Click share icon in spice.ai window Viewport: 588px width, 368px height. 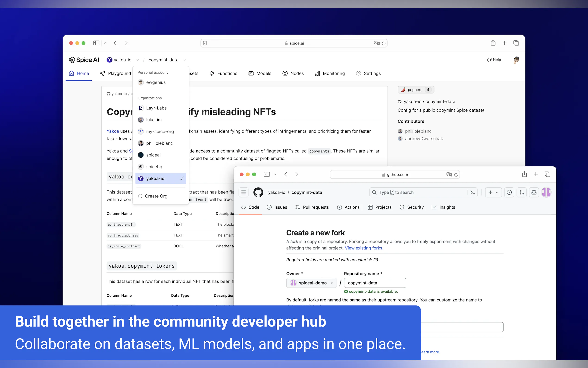pos(493,43)
